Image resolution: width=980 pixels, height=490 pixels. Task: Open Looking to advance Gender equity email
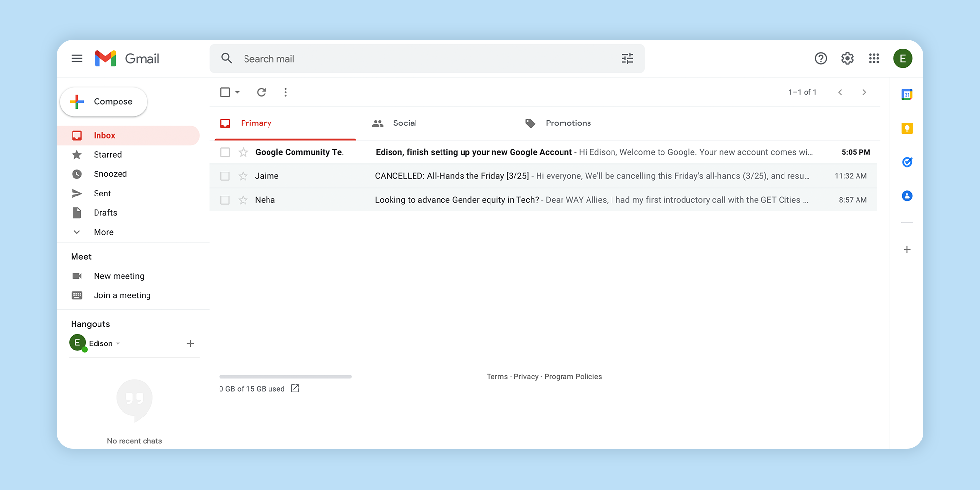(543, 200)
